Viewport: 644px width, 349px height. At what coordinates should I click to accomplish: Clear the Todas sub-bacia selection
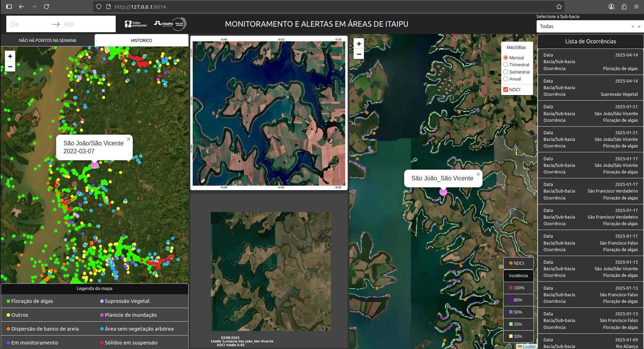coord(633,27)
